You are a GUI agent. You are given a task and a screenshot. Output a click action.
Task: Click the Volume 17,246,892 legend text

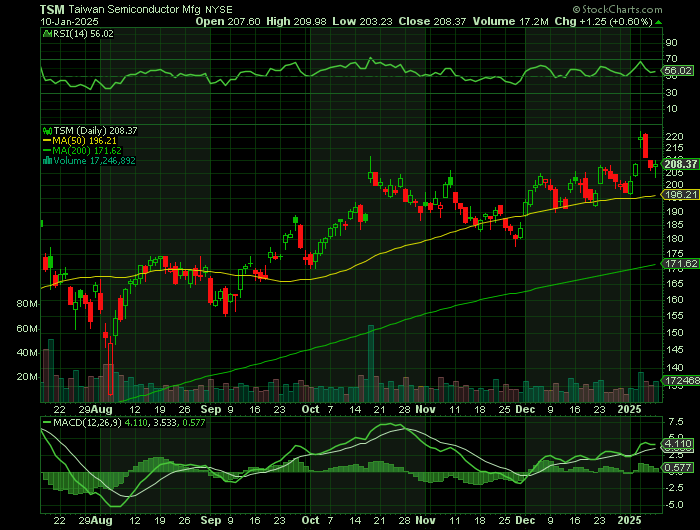94,160
